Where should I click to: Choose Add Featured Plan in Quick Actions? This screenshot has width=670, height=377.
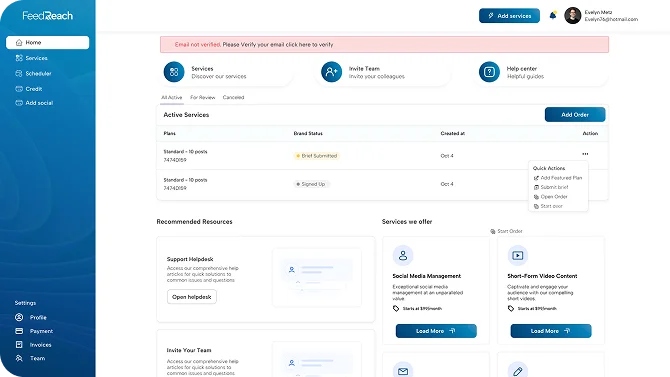561,178
